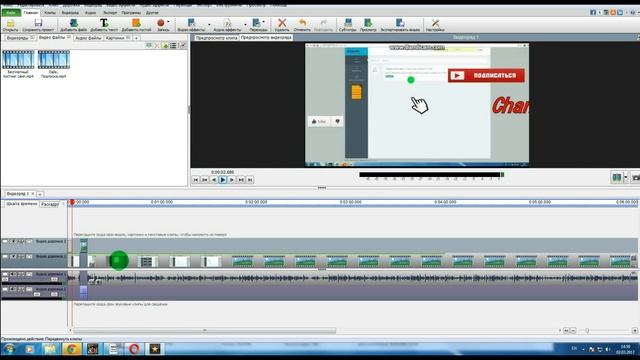Open the green File (Файл) menu

(x=11, y=13)
